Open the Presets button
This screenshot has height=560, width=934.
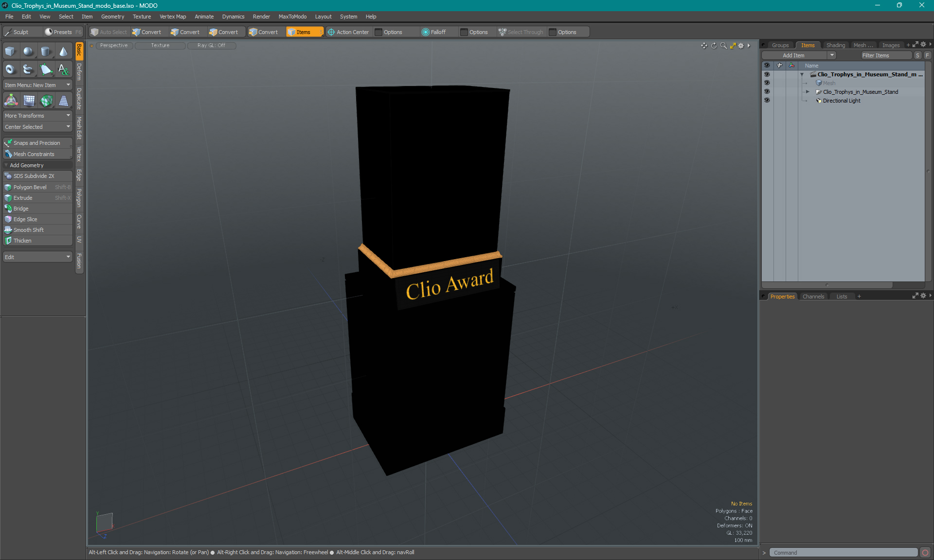(x=63, y=32)
